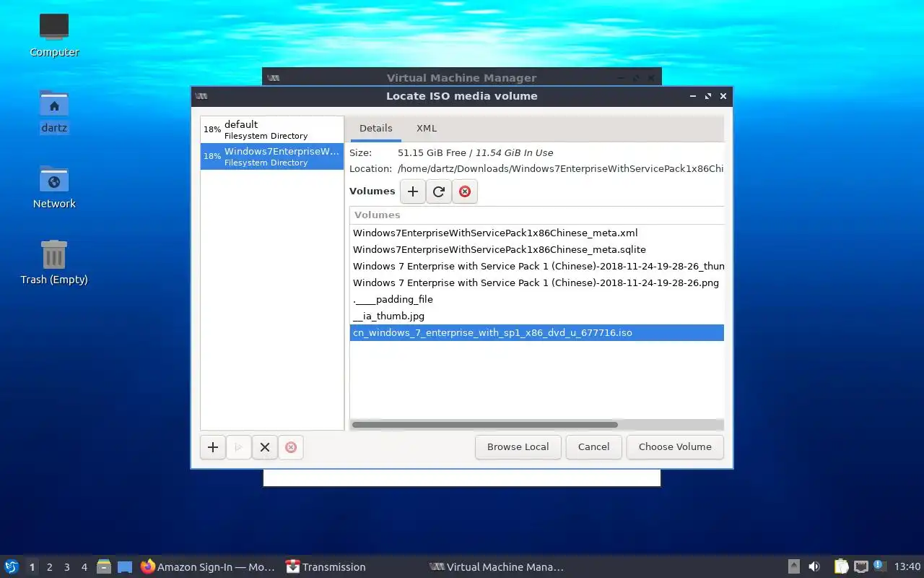Close the Locate ISO media volume dialog

723,96
